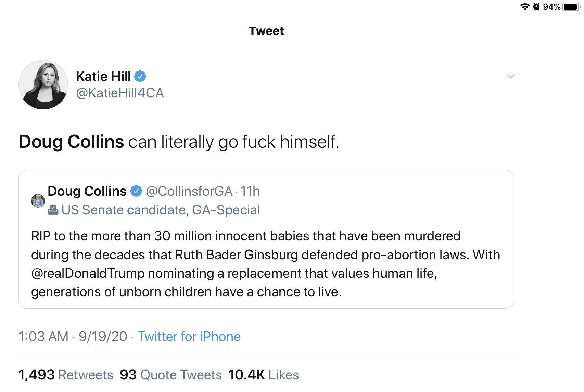Click the 1:03 AM 9/19/20 timestamp

[x=73, y=337]
